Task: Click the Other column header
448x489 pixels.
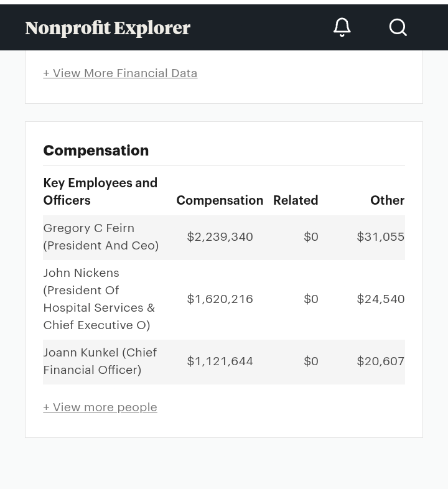Action: (387, 200)
